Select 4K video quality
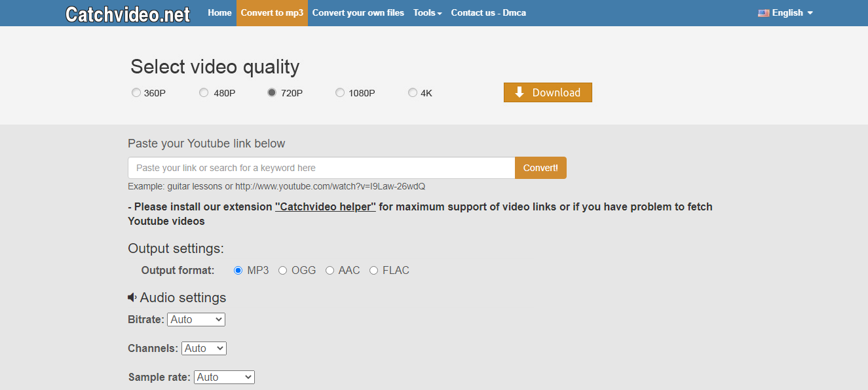The height and width of the screenshot is (390, 868). [413, 92]
